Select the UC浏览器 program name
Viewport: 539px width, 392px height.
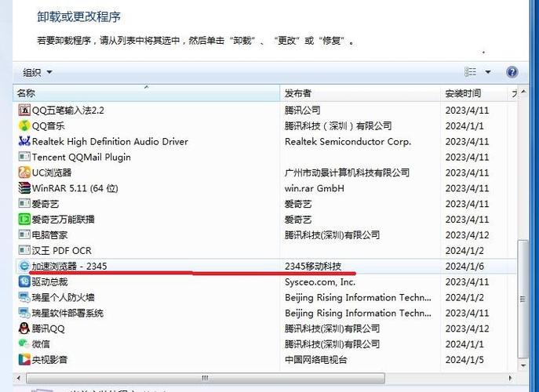pos(52,172)
